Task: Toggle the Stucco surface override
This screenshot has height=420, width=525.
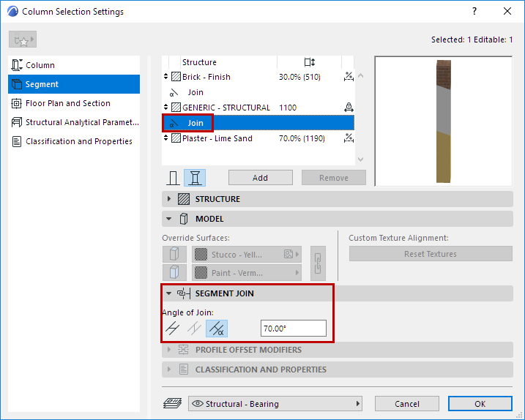Action: [174, 255]
